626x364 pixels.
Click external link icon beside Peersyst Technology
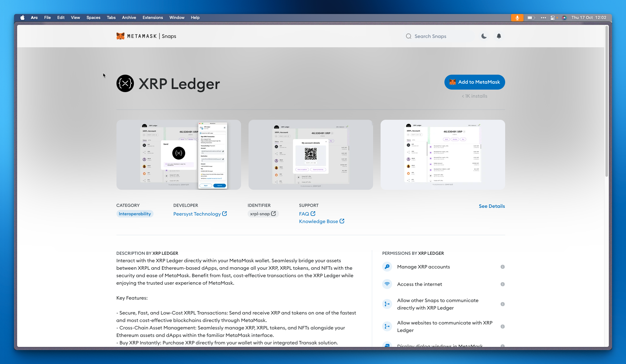225,213
